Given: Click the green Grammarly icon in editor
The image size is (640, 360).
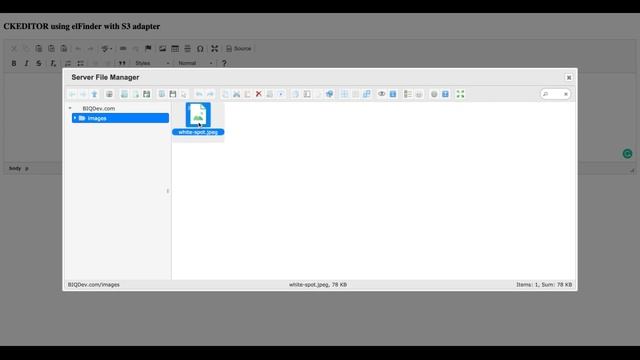Looking at the screenshot, I should tap(627, 153).
